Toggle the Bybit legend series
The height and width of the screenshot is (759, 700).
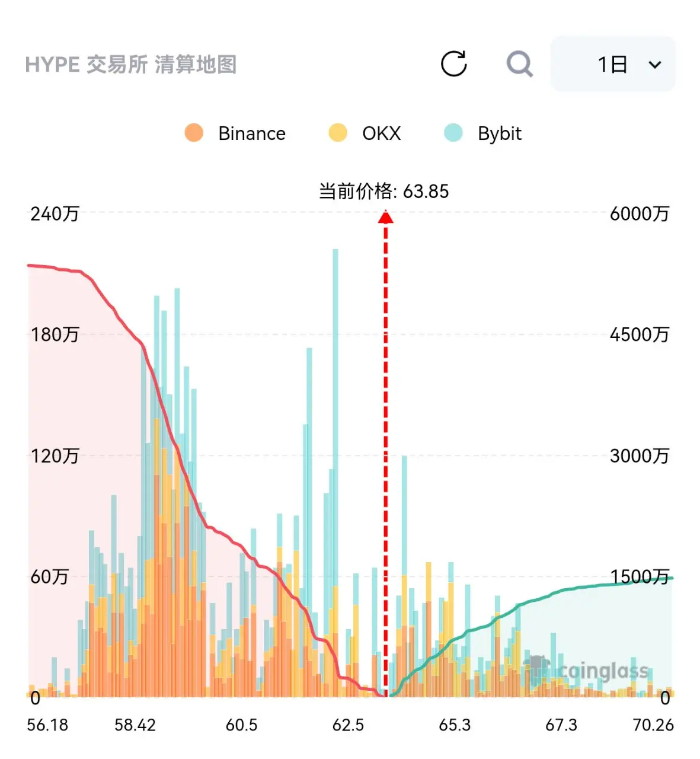tap(483, 133)
